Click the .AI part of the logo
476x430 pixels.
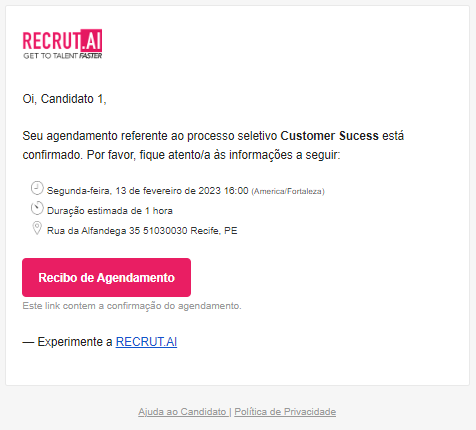pos(91,40)
